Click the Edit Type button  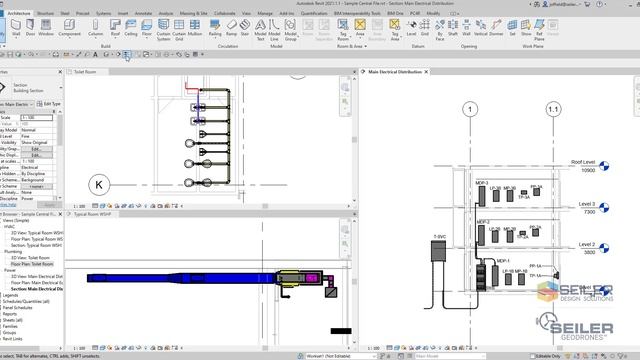click(x=49, y=104)
